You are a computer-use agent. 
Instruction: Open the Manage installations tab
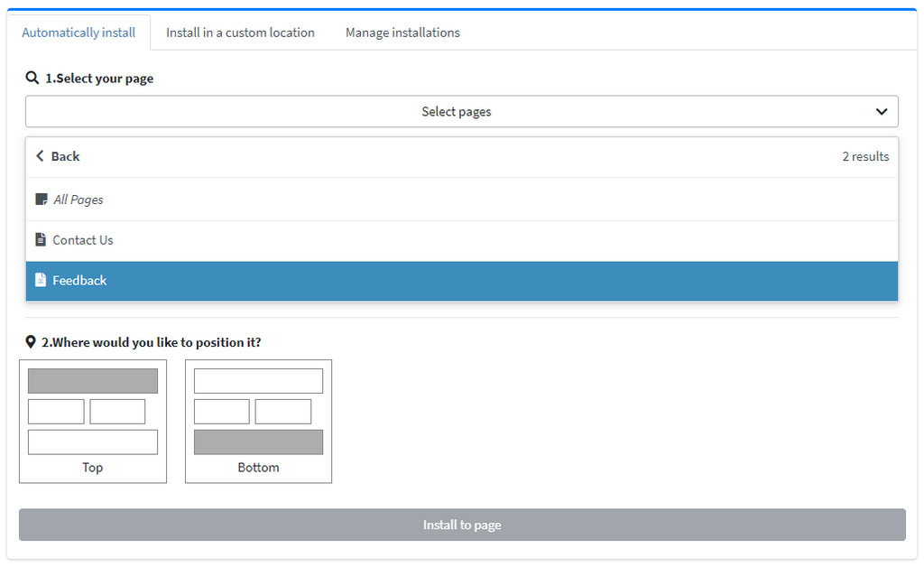[x=402, y=33]
